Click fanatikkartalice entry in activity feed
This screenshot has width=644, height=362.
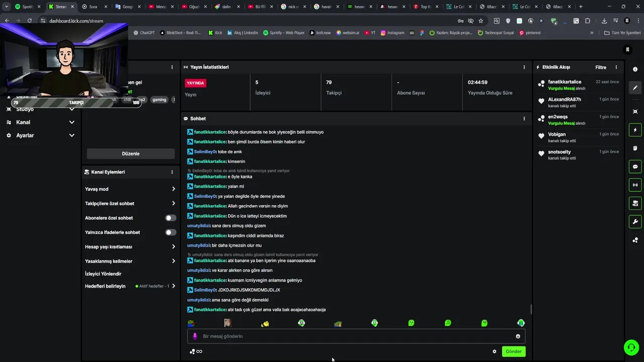coord(578,85)
